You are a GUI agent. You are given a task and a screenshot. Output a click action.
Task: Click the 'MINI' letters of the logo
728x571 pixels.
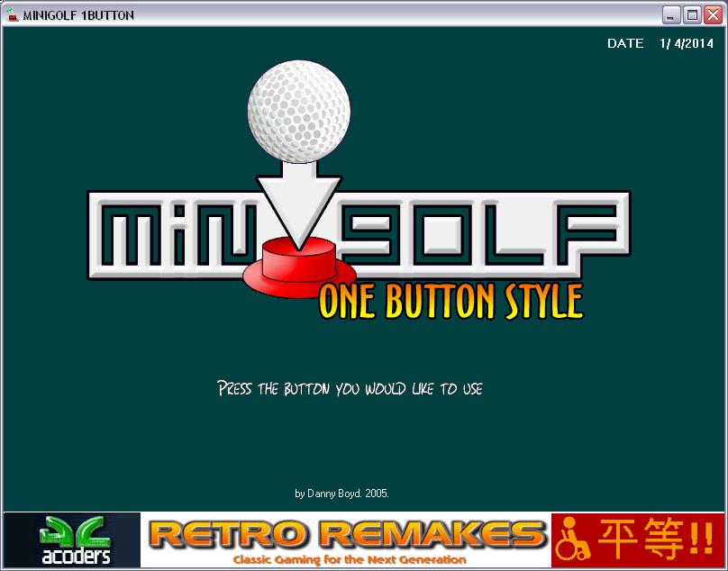coord(178,235)
